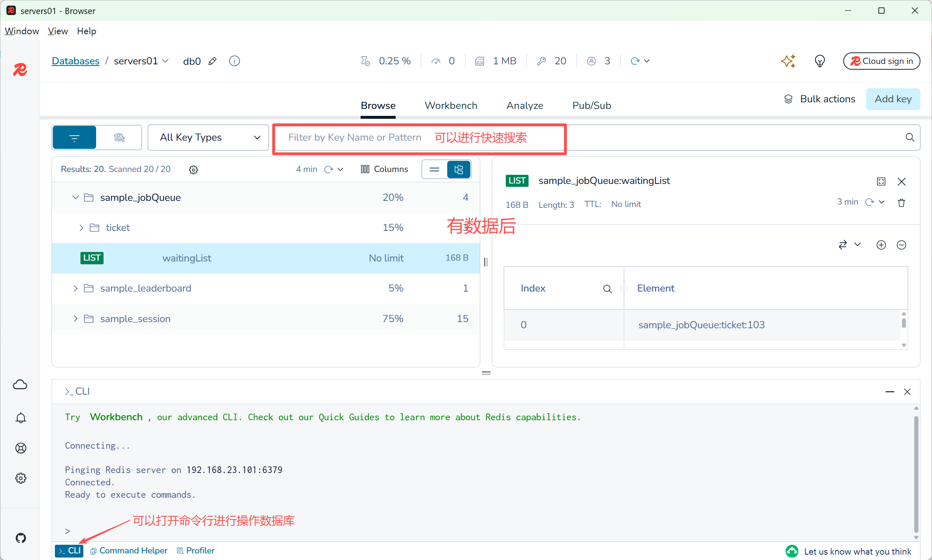Click the add element plus icon
Viewport: 932px width, 560px height.
click(881, 245)
